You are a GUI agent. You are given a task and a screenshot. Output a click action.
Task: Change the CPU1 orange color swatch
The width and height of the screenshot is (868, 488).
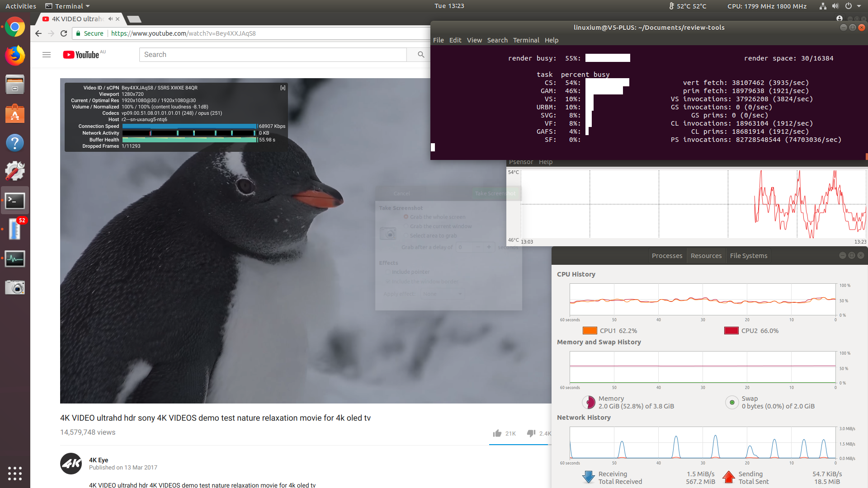pos(590,331)
